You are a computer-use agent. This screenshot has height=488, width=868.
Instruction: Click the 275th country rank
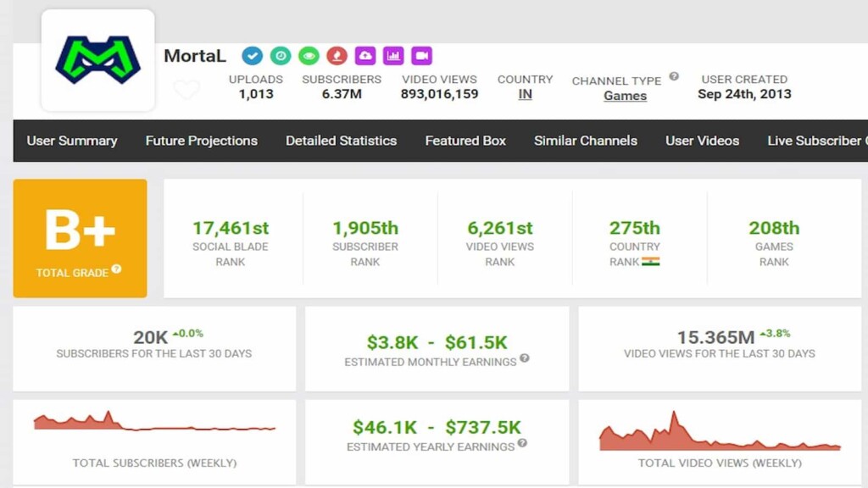634,228
